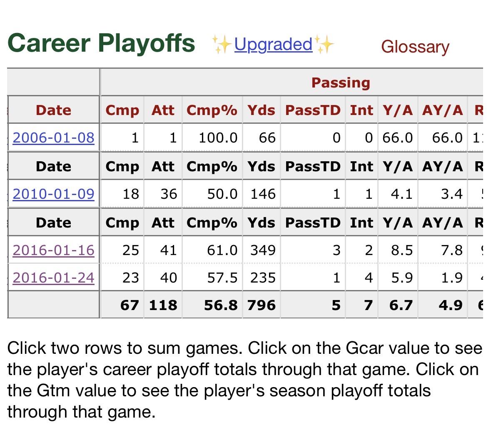Open the Upgraded link

click(273, 44)
